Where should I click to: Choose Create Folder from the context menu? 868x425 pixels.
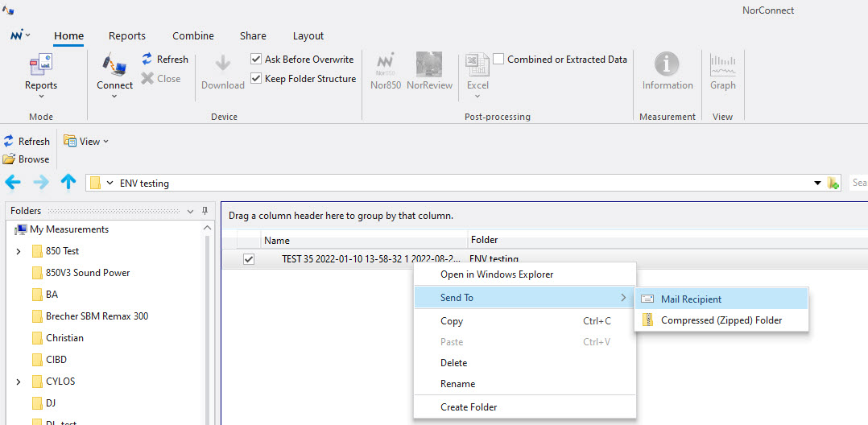(x=525, y=407)
